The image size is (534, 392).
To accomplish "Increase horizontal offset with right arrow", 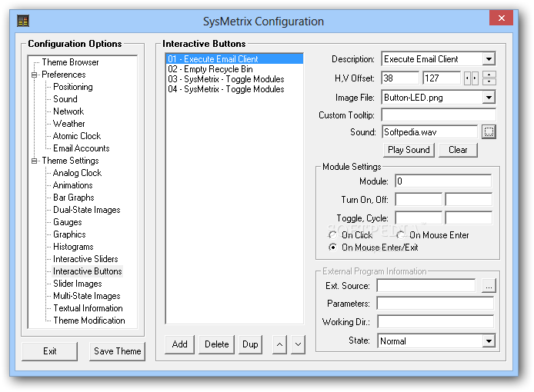I will 475,78.
